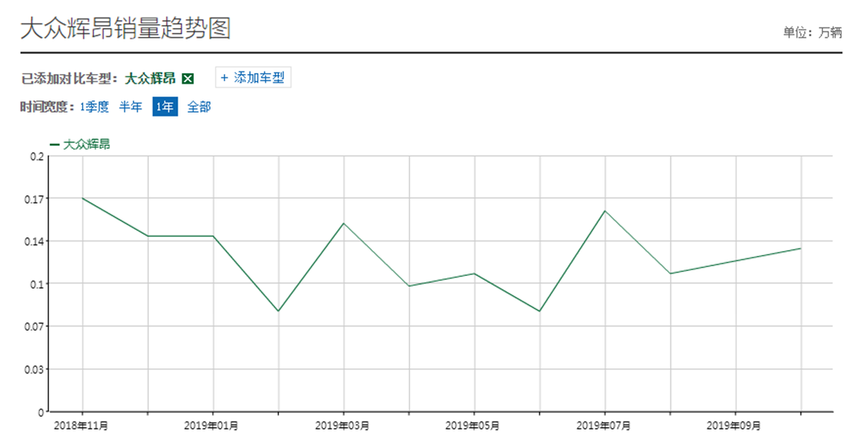Click the 2019年09月 x-axis label
This screenshot has width=868, height=444.
pyautogui.click(x=735, y=425)
